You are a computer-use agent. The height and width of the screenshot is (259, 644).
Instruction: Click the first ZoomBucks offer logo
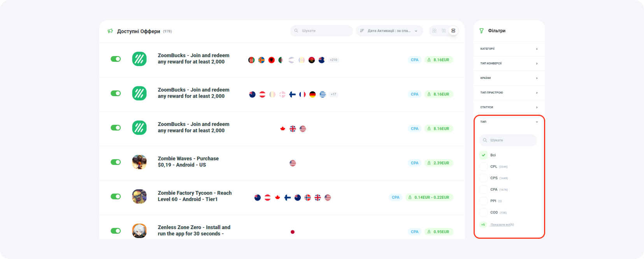[x=139, y=59]
